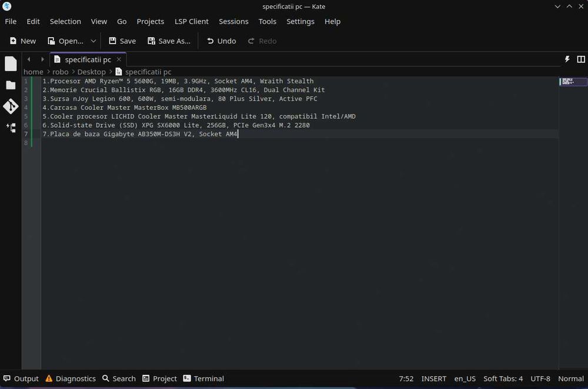Click the New document button
Image resolution: width=588 pixels, height=389 pixels.
point(23,41)
